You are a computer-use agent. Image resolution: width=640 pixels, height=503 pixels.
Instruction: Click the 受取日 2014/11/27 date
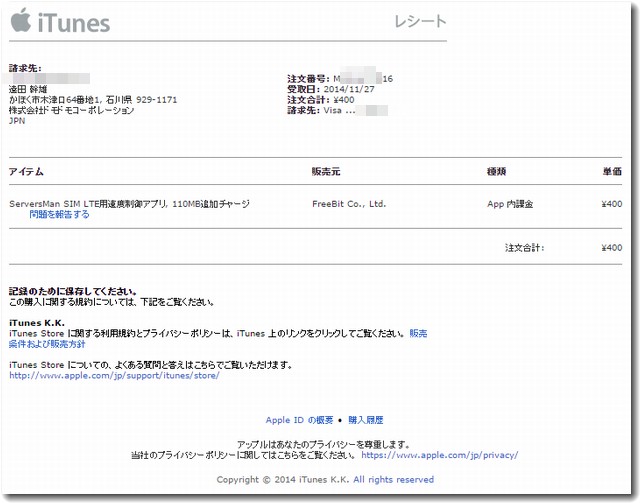(x=331, y=89)
